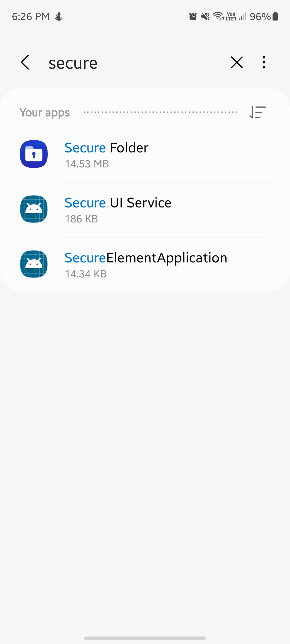Viewport: 290px width, 644px height.
Task: Open the Secure Folder app icon
Action: (x=33, y=155)
